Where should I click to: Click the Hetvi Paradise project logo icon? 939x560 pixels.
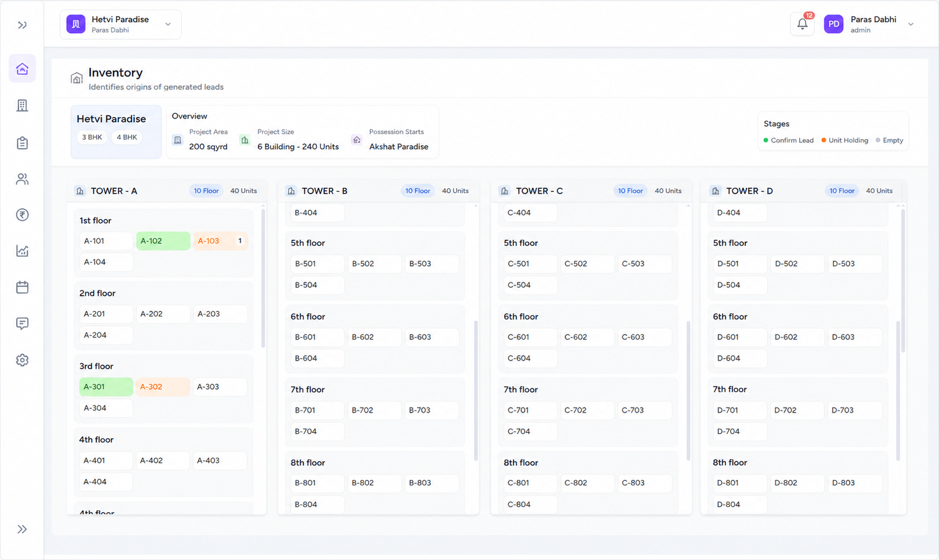tap(76, 24)
